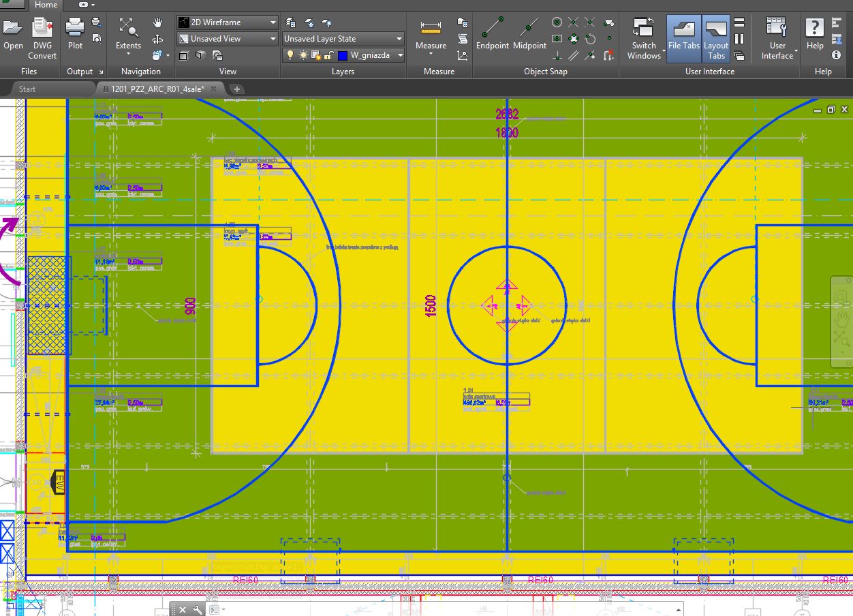Click the DWG Convert icon

point(42,37)
